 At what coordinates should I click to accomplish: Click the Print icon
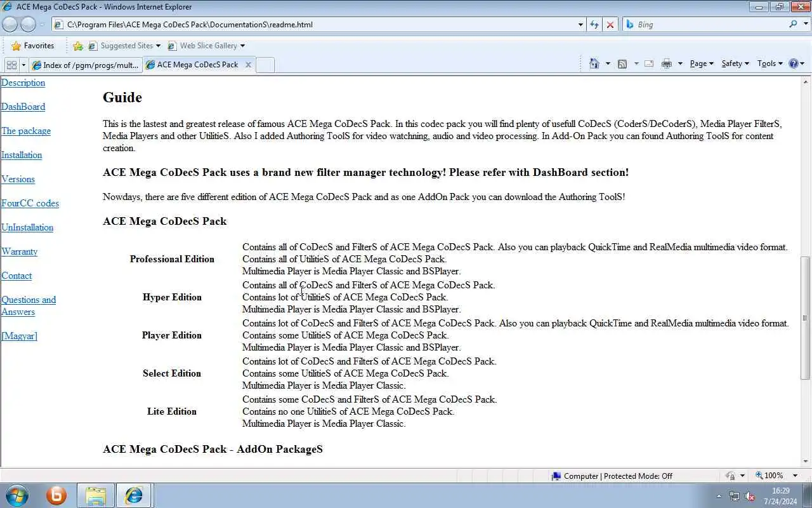[x=666, y=63]
